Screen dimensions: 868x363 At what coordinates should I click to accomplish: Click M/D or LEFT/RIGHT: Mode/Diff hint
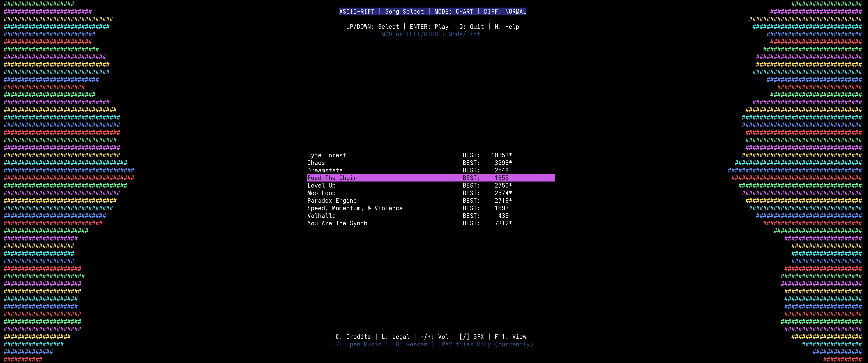[431, 34]
